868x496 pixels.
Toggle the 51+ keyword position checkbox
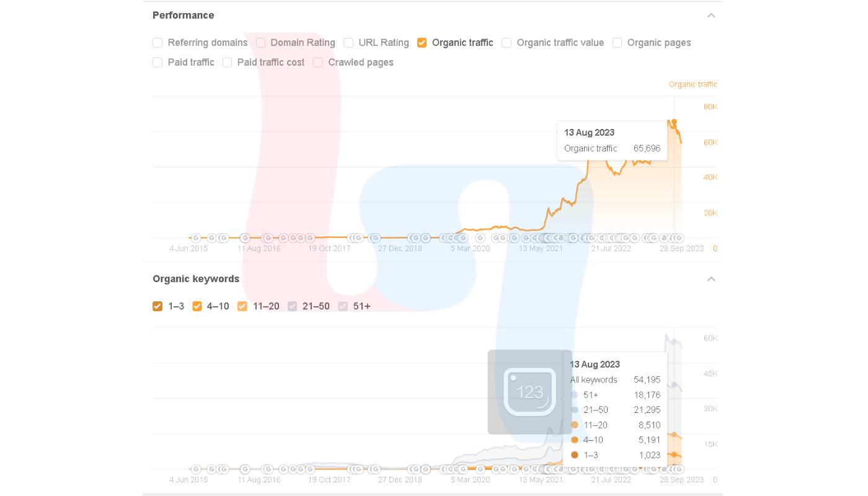point(343,306)
